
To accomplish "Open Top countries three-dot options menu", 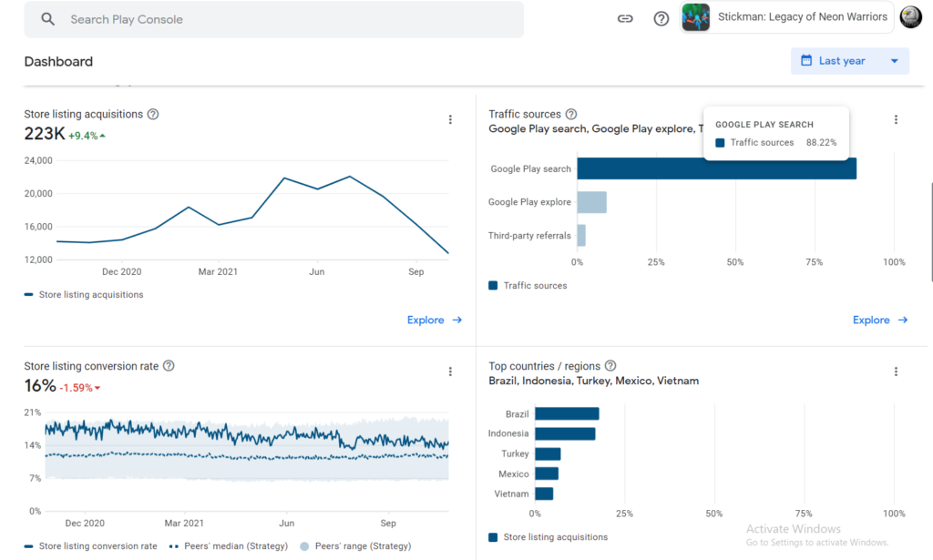I will coord(896,372).
